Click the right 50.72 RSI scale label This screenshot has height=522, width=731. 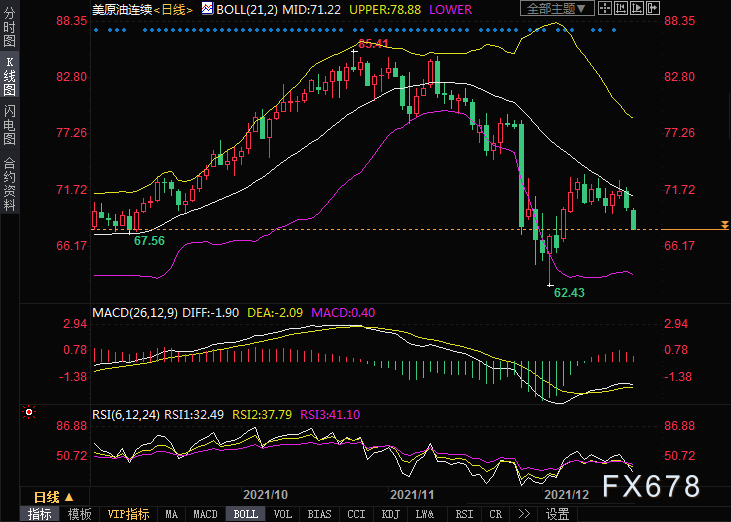tap(679, 455)
